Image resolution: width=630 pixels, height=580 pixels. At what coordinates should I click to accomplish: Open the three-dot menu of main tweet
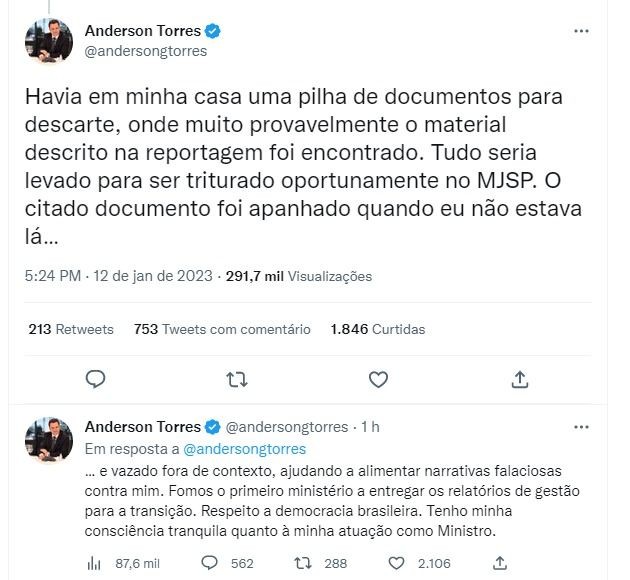581,31
